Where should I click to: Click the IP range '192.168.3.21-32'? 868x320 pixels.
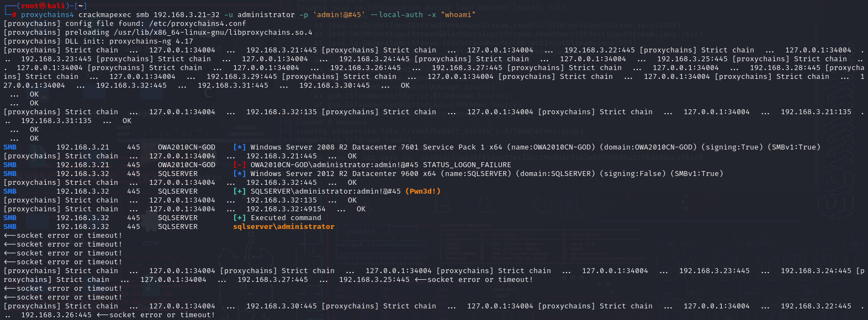[186, 15]
